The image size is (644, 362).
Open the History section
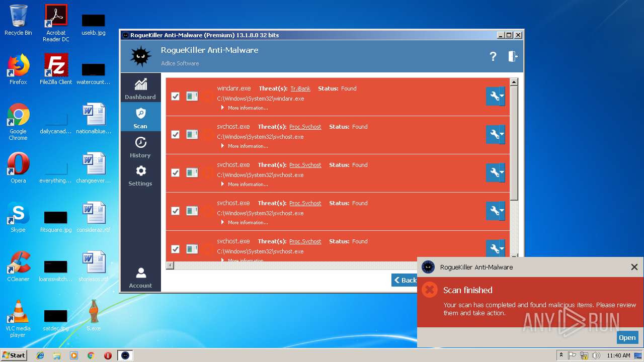click(x=140, y=146)
